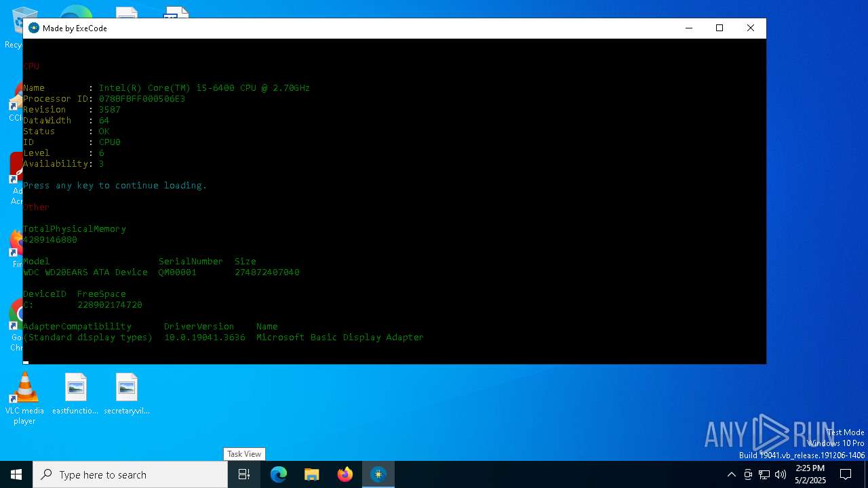This screenshot has width=868, height=488.
Task: Click the FreeSpace value 228902174720
Action: pos(110,304)
